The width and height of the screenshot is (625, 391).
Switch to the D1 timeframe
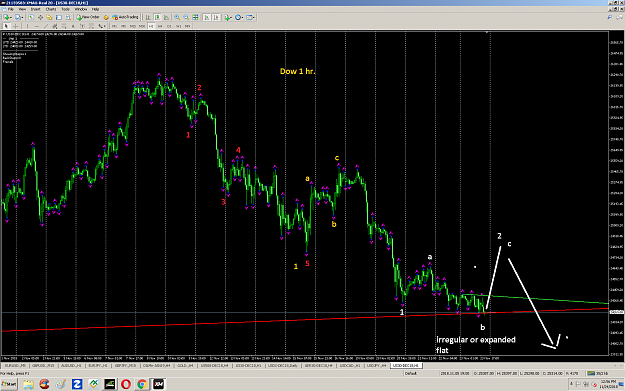tap(169, 26)
